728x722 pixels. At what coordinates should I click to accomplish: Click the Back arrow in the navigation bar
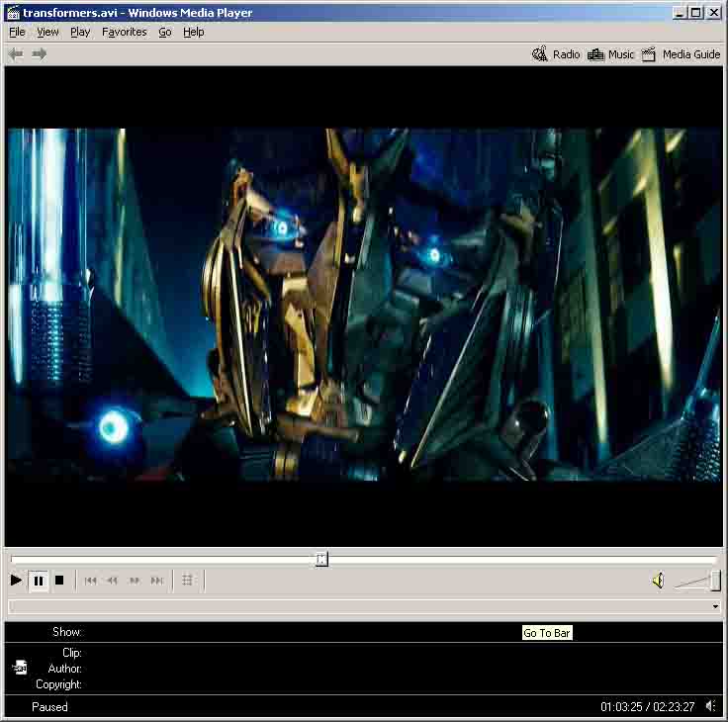pyautogui.click(x=16, y=54)
